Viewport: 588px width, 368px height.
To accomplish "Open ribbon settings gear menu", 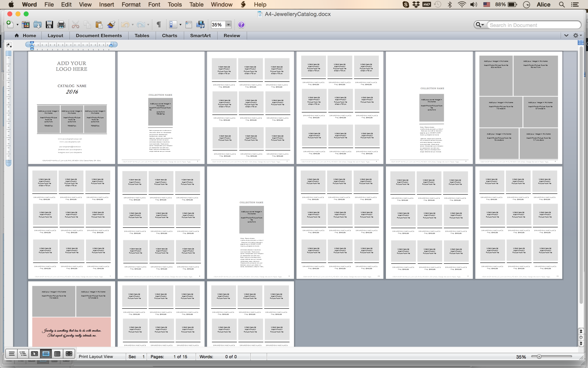I will [577, 35].
